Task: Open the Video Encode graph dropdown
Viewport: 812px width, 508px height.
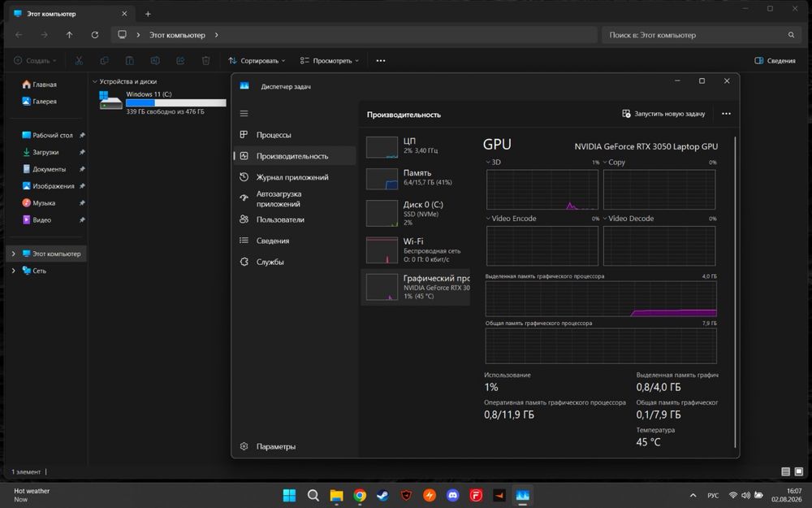Action: pyautogui.click(x=488, y=218)
